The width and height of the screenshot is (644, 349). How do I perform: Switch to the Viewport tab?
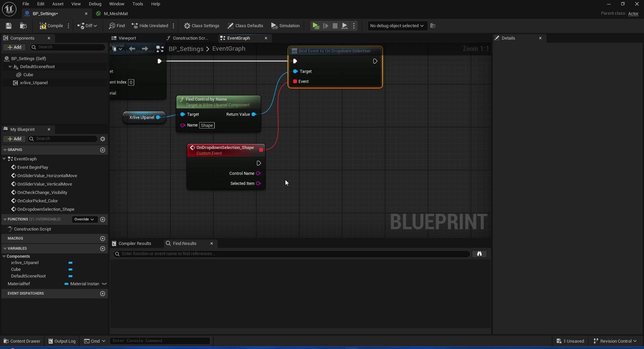pyautogui.click(x=127, y=38)
